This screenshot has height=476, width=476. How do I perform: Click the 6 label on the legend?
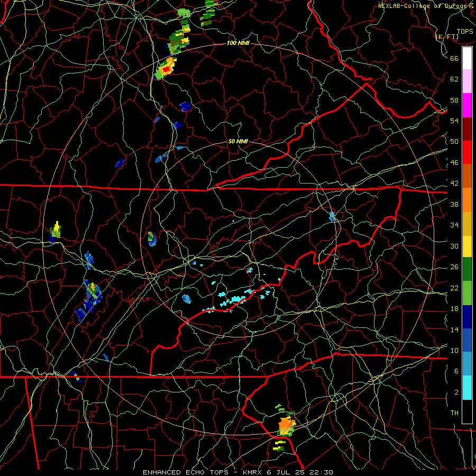[x=456, y=371]
